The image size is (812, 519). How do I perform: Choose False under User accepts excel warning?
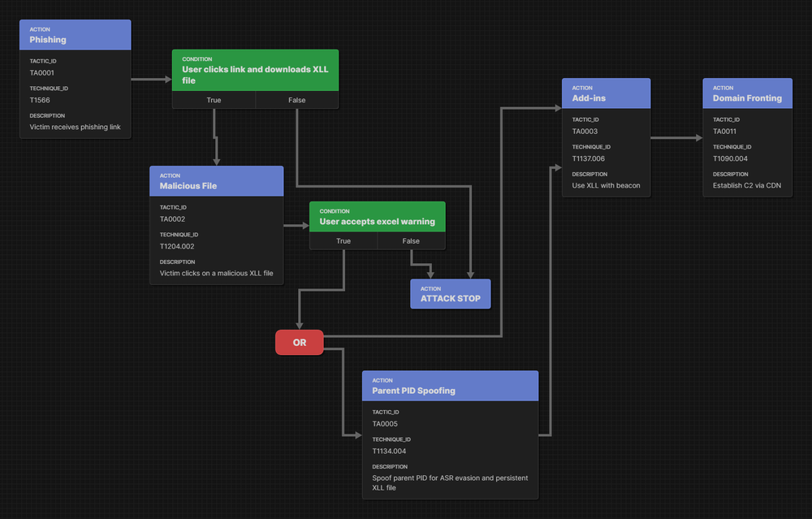[x=411, y=241]
